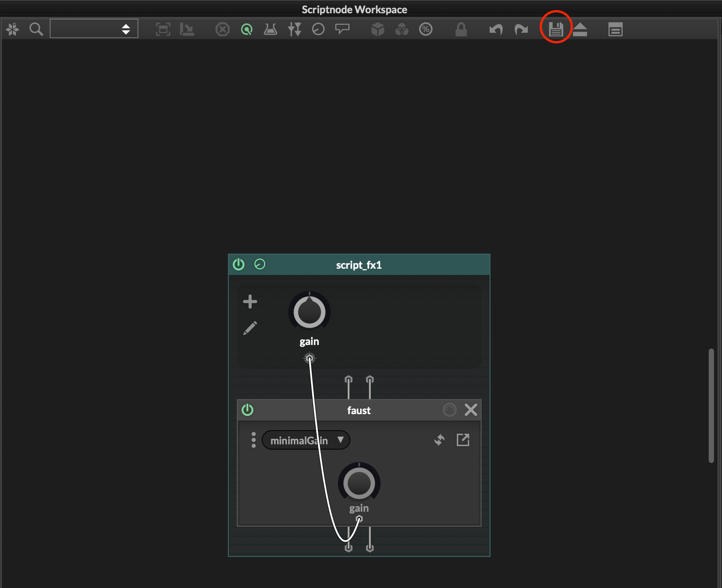Open faust file in external editor
The height and width of the screenshot is (588, 722).
(463, 440)
